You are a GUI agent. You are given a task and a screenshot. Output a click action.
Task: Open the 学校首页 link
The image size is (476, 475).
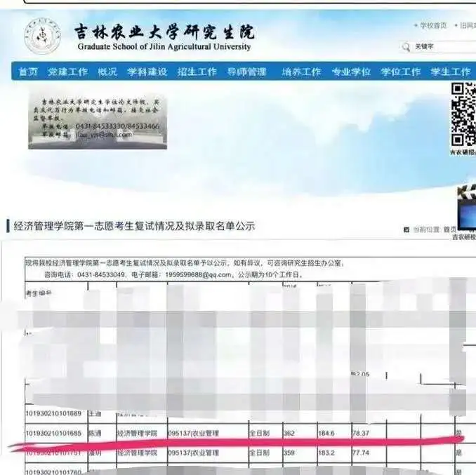click(x=433, y=25)
